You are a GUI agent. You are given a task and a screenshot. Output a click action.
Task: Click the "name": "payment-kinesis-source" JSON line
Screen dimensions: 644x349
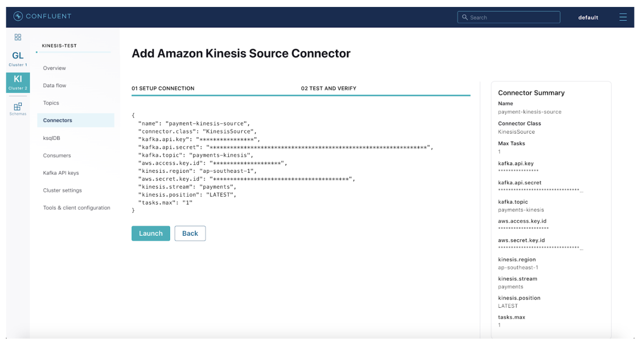point(194,123)
